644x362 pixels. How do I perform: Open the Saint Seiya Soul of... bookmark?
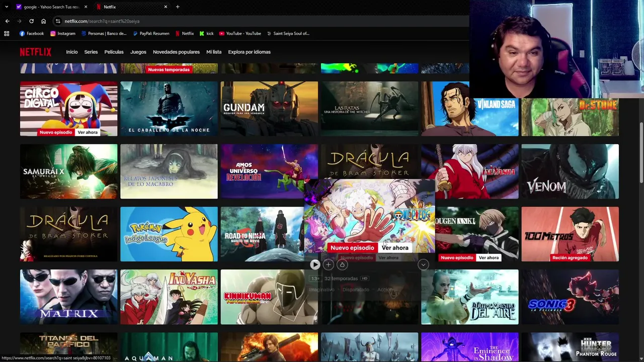point(288,33)
